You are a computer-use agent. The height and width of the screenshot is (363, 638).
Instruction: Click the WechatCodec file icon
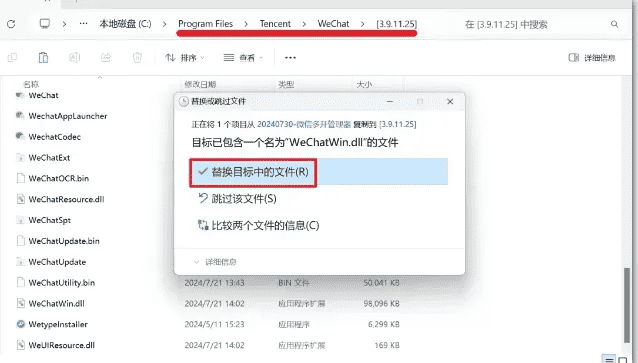(20, 136)
